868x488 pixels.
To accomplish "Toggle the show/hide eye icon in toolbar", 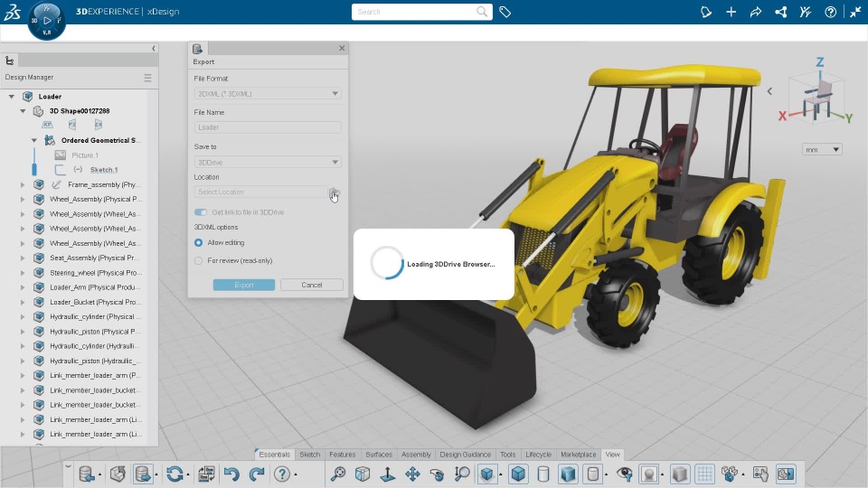I will [x=625, y=474].
